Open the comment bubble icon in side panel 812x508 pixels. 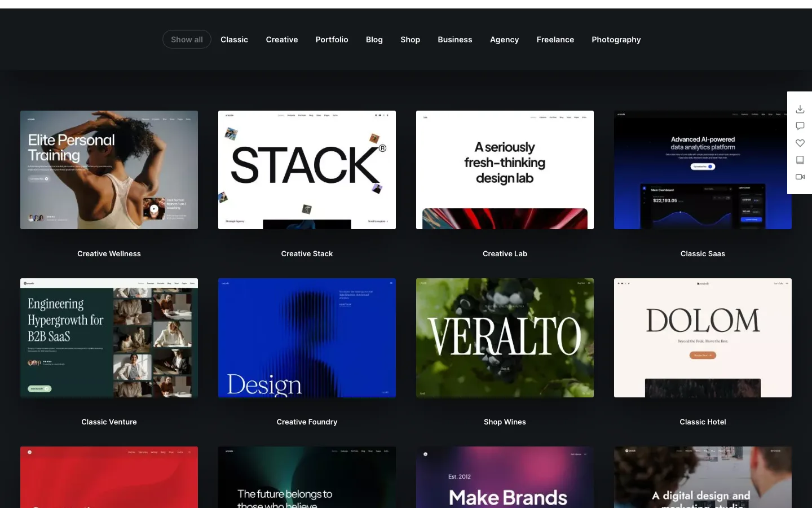tap(800, 126)
